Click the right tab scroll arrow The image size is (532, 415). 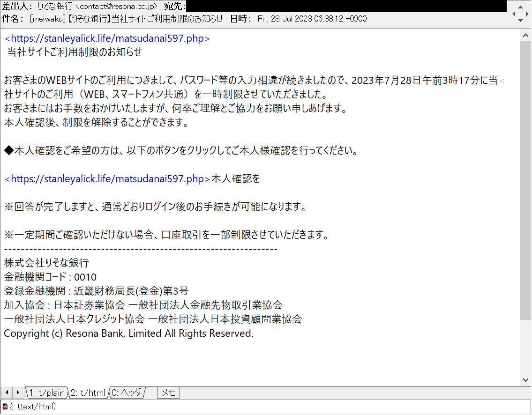click(x=18, y=393)
